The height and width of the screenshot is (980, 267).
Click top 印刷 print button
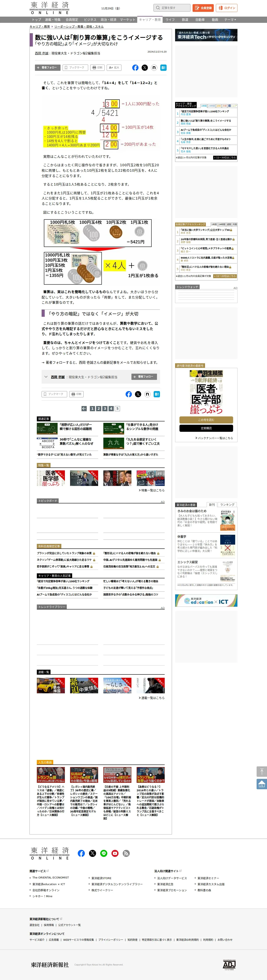(97, 68)
